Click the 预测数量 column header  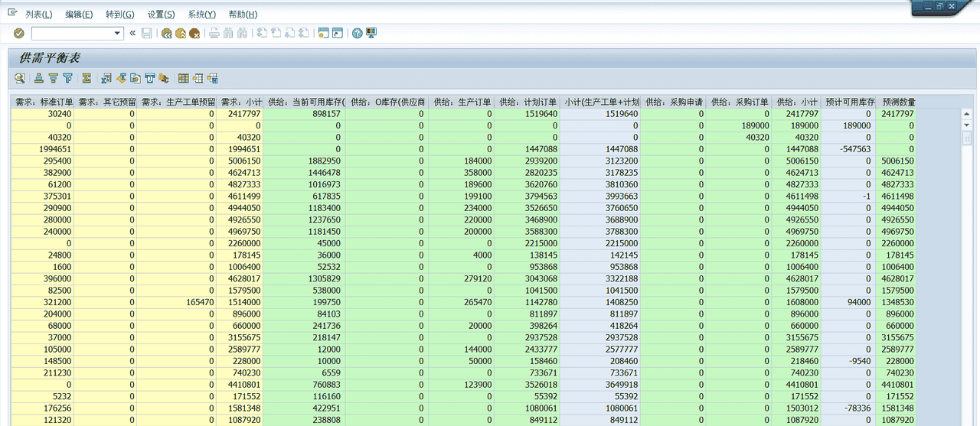[x=898, y=102]
